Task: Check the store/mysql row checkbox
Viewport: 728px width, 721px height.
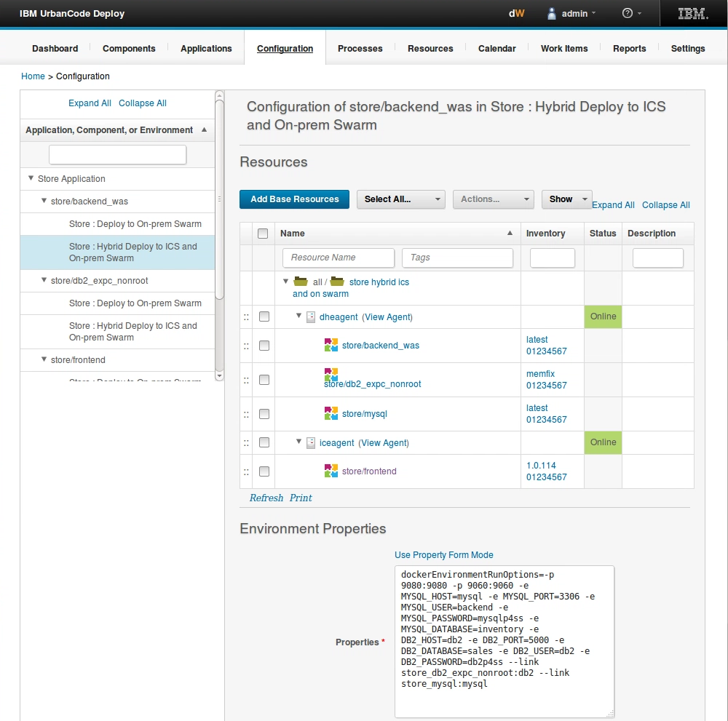Action: tap(264, 414)
